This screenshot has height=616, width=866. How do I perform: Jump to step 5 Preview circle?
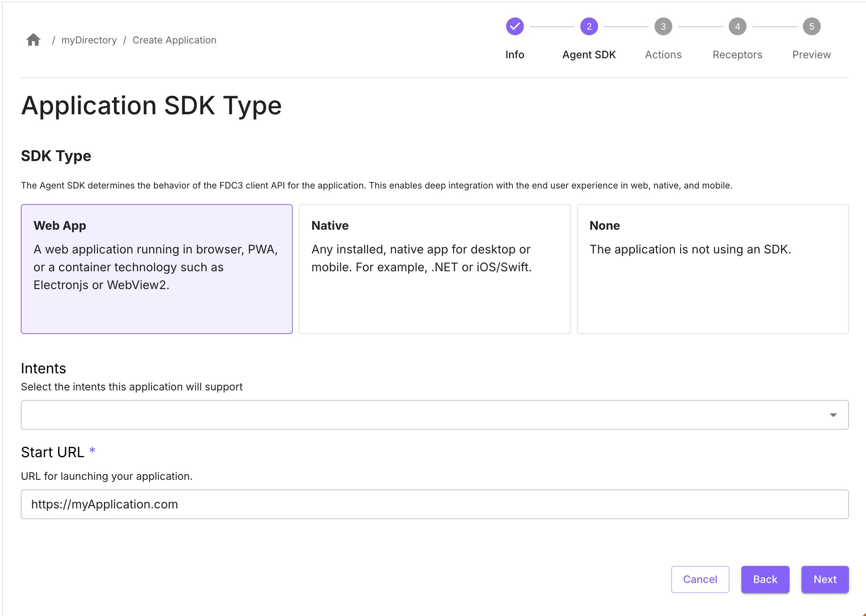pos(811,26)
